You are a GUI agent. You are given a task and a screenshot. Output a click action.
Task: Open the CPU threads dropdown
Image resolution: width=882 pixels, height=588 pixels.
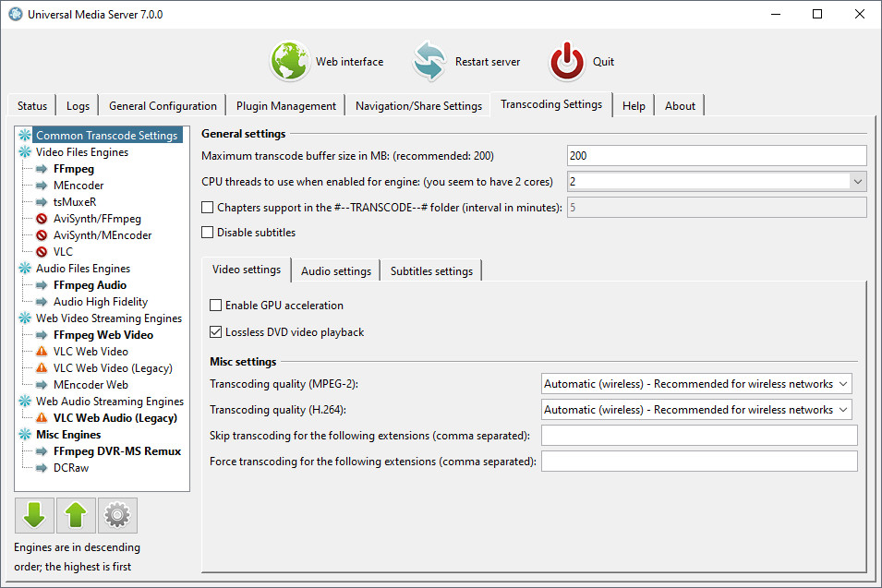857,181
